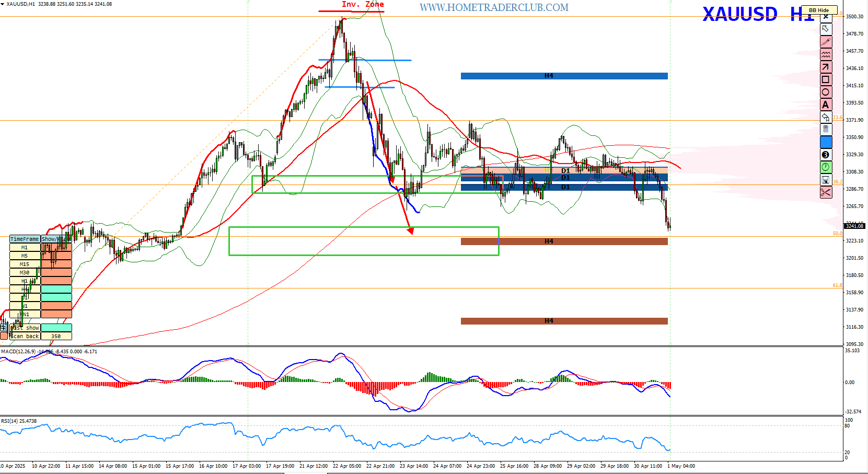868x474 pixels.
Task: Toggle the Hist show switch
Action: (56, 328)
